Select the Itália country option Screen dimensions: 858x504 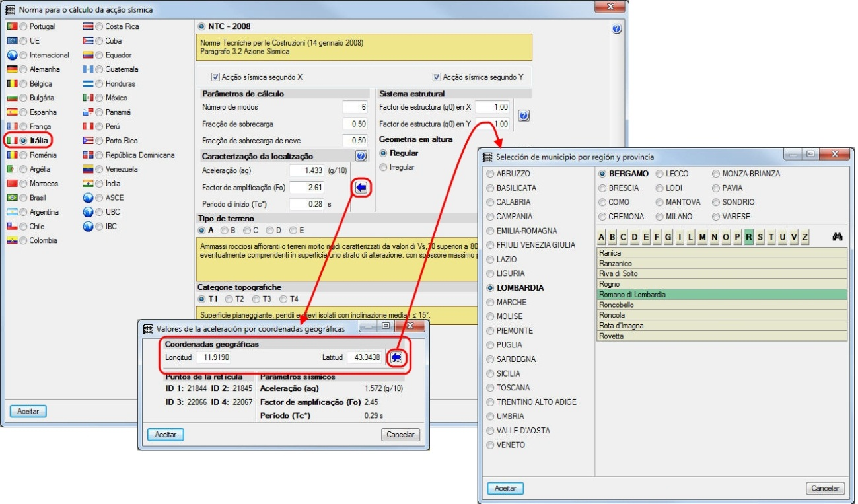[24, 141]
